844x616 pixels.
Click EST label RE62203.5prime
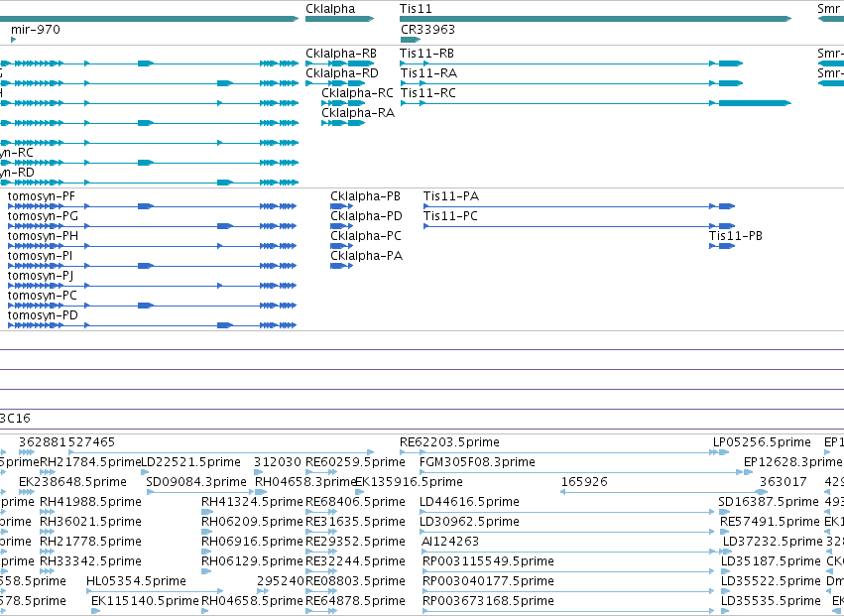click(x=449, y=442)
